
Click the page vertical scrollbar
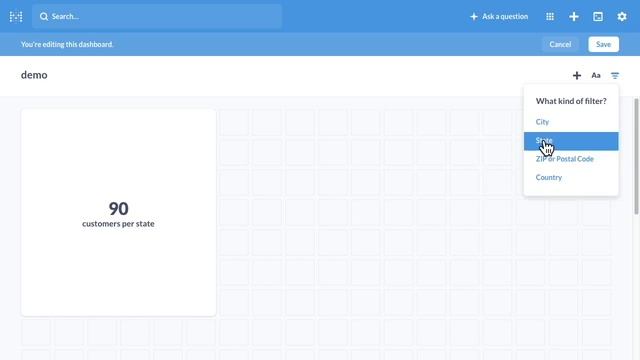(636, 156)
